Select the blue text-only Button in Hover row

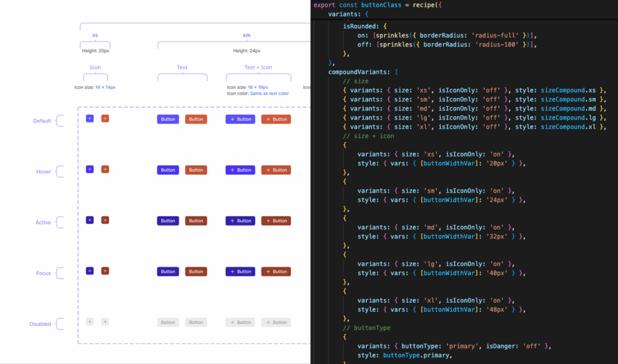(168, 170)
